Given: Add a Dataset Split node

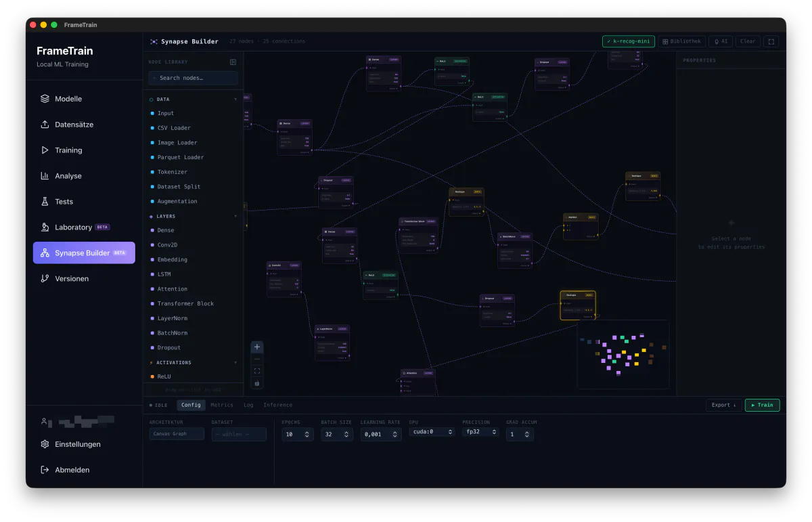Looking at the screenshot, I should tap(193, 187).
